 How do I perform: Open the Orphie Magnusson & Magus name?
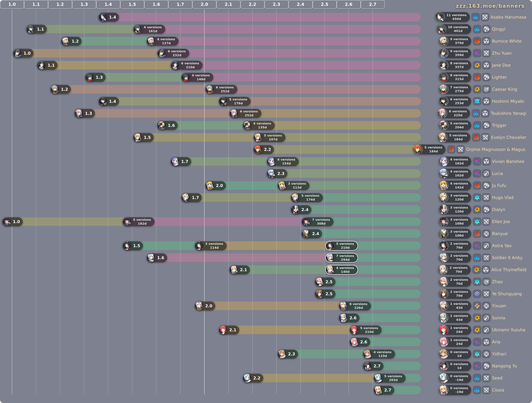pos(495,149)
